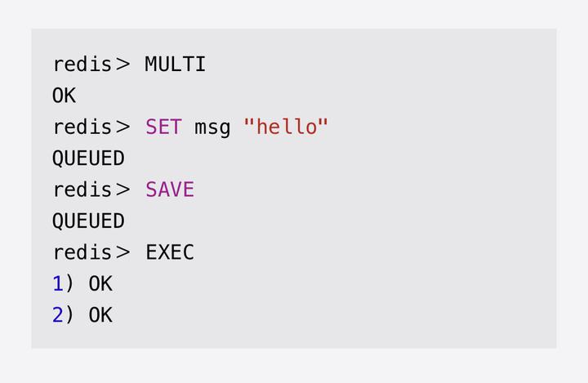This screenshot has width=588, height=383.
Task: Click the parenthesis after result number 1
Action: 70,284
